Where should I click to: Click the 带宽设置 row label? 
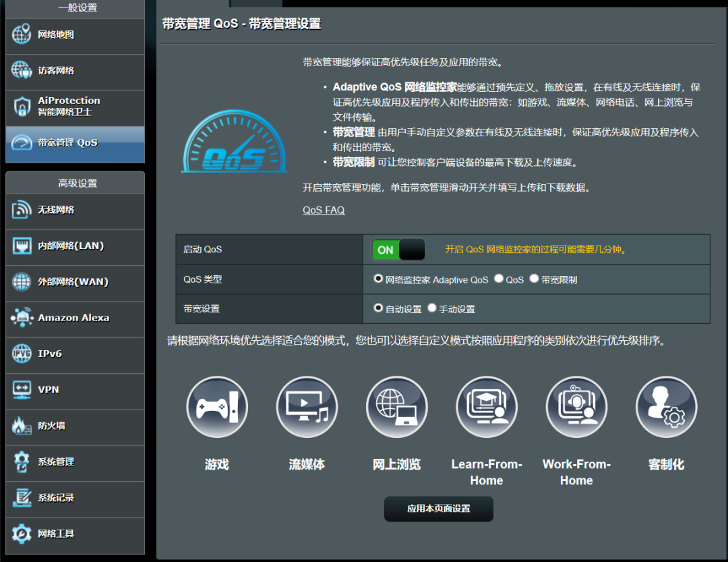202,308
